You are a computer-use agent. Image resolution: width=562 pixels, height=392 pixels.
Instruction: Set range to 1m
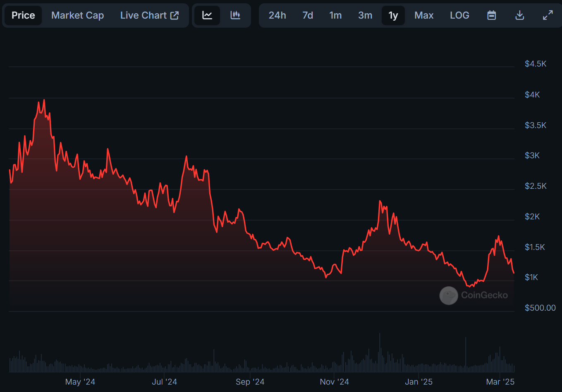[335, 15]
